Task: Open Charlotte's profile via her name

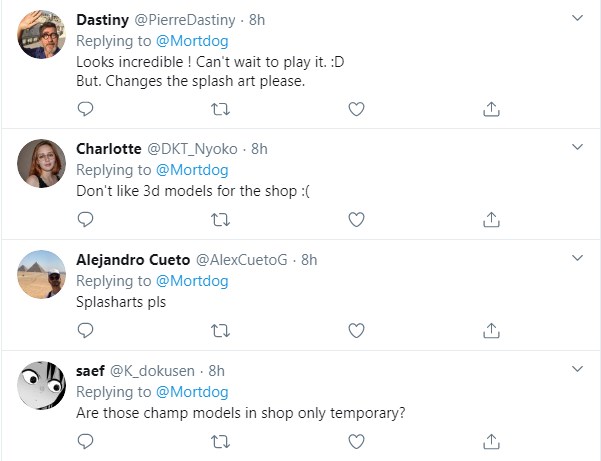Action: pyautogui.click(x=109, y=149)
